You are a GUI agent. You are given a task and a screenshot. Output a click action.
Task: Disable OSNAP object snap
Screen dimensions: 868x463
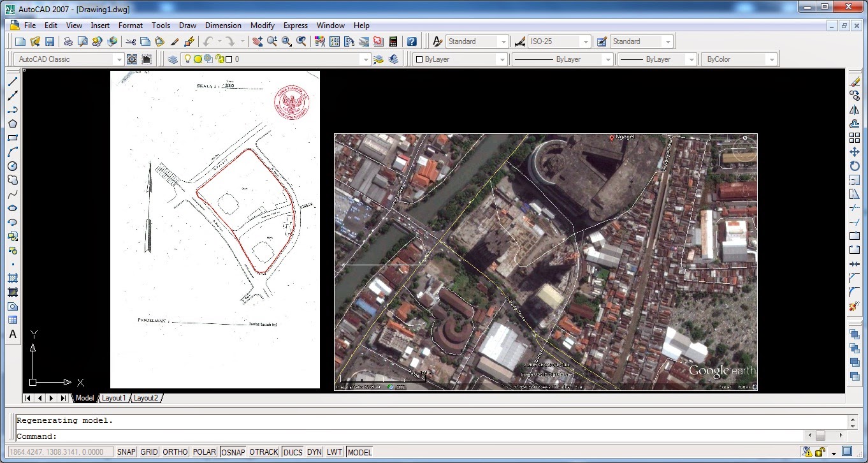[233, 452]
